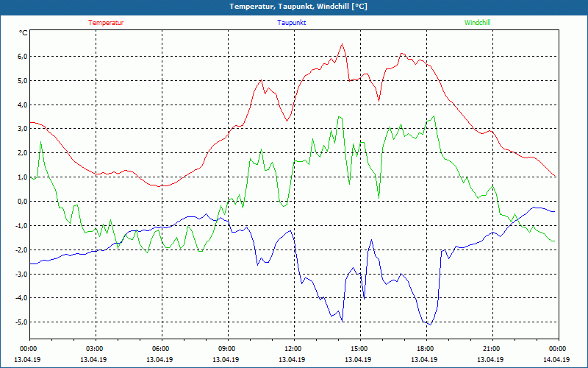
Task: Click the 4,0 y-axis value
Action: pos(23,105)
